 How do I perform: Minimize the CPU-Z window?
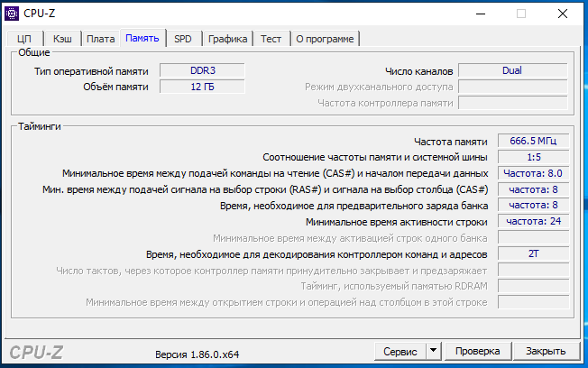pyautogui.click(x=481, y=14)
